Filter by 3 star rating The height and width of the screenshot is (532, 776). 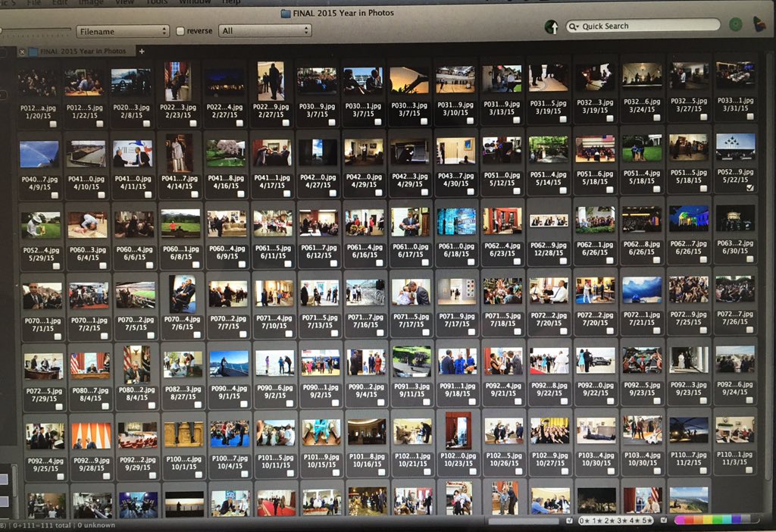(624, 521)
